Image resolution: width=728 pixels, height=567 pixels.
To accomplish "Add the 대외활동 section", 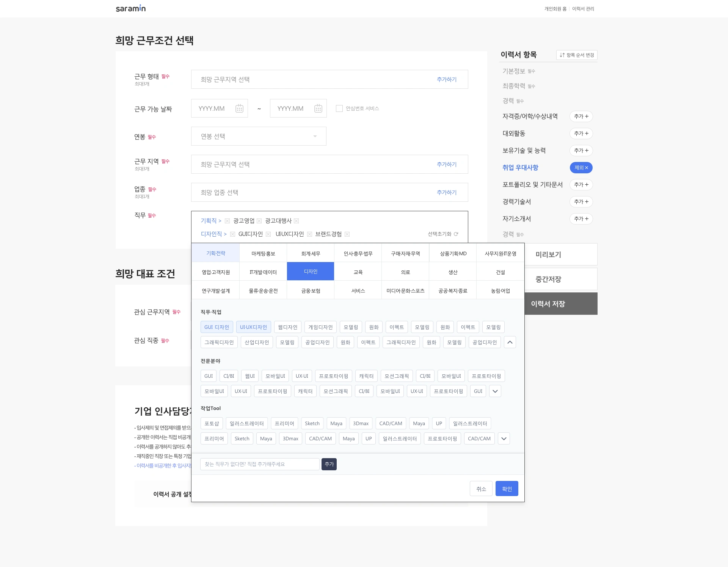I will 581,134.
